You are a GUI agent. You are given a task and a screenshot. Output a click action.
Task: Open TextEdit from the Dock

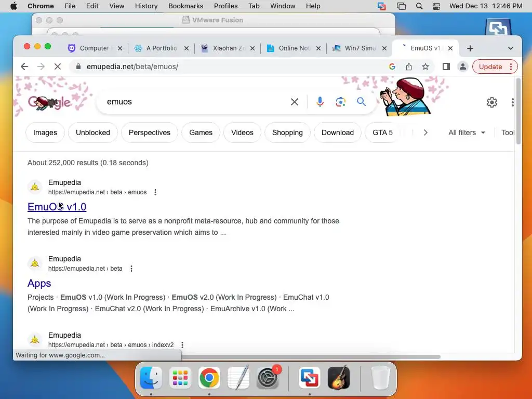[x=238, y=378]
